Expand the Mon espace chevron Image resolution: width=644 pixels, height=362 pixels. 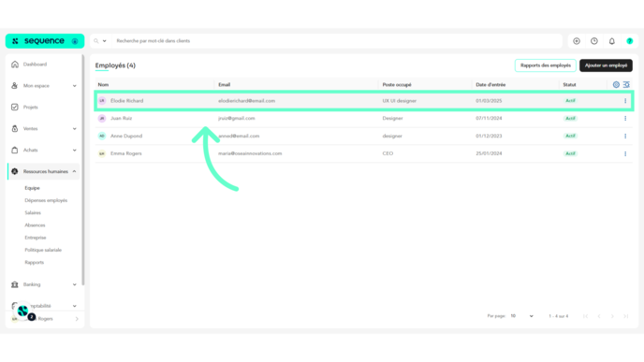point(74,86)
